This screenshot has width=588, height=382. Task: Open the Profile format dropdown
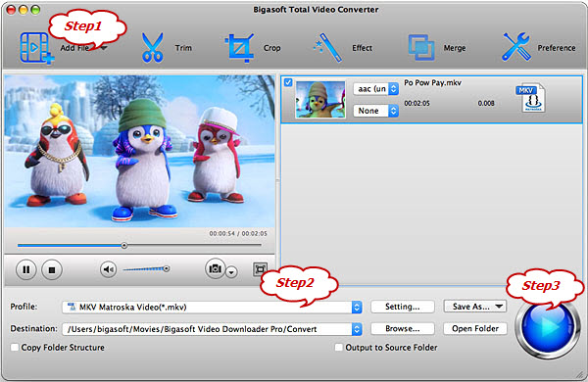click(212, 307)
